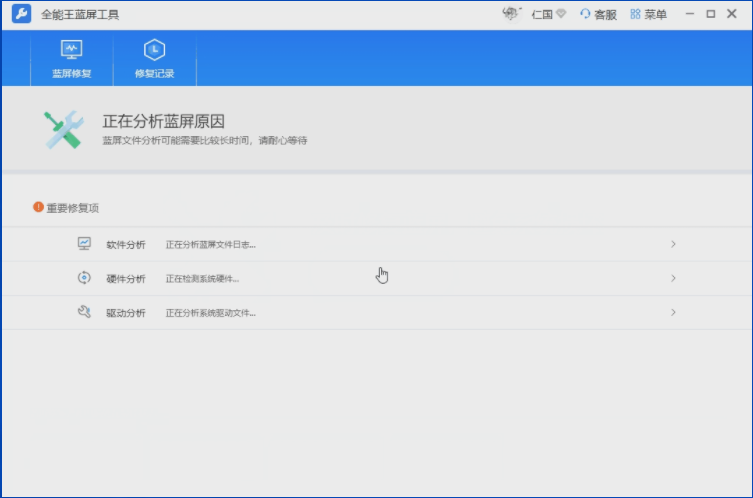
Task: Click the orange warning icon beside 重要修复项
Action: pyautogui.click(x=38, y=207)
